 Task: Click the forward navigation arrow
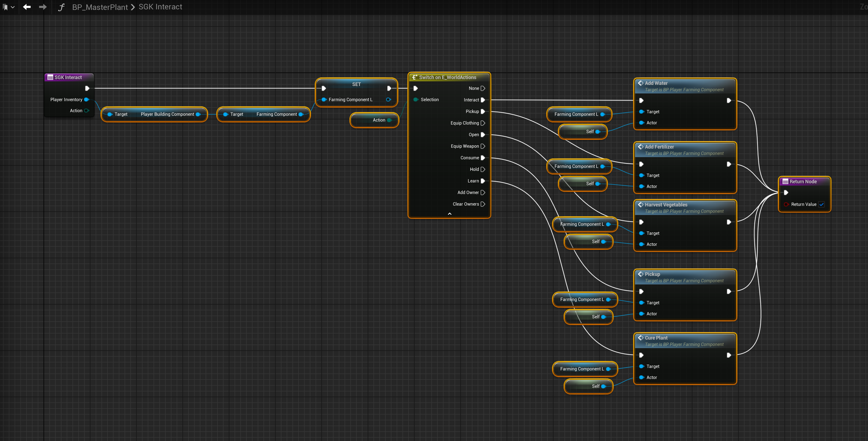[43, 7]
